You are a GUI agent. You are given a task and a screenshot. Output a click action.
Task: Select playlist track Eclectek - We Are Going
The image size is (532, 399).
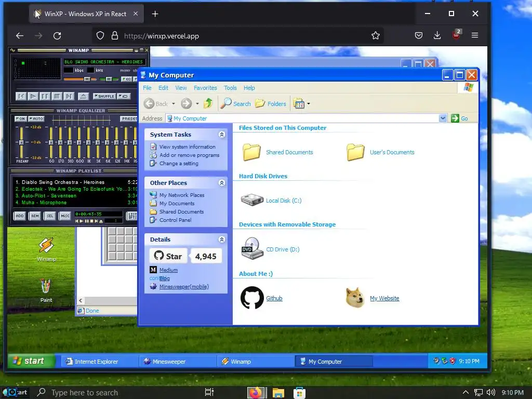click(76, 189)
